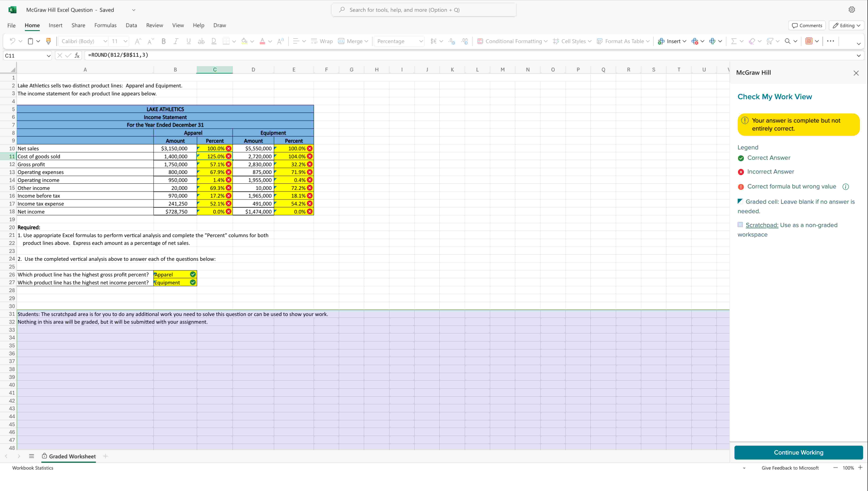Apply bold formatting from the ribbon
This screenshot has height=491, width=868.
click(x=163, y=41)
